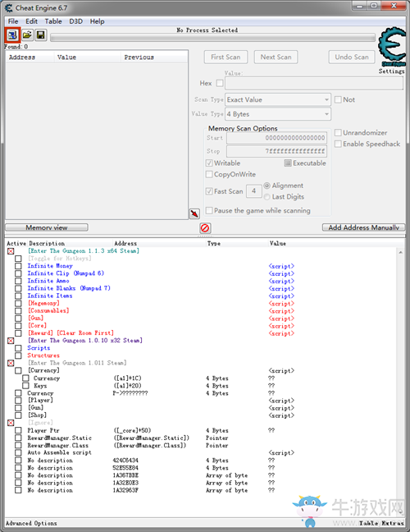The height and width of the screenshot is (532, 410).
Task: Click the Cheat Engine title bar icon
Action: coord(8,7)
